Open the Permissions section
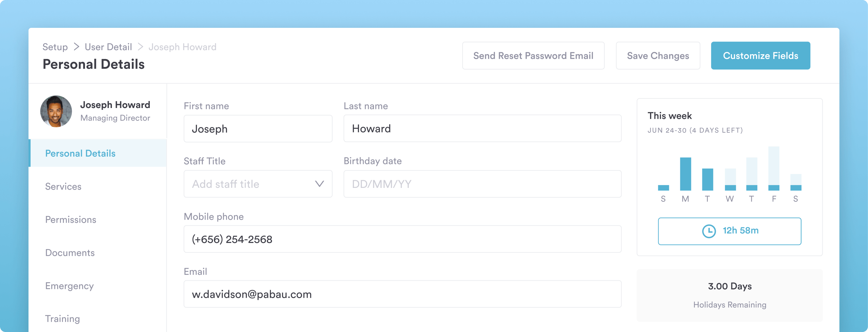Viewport: 868px width, 332px height. coord(71,220)
